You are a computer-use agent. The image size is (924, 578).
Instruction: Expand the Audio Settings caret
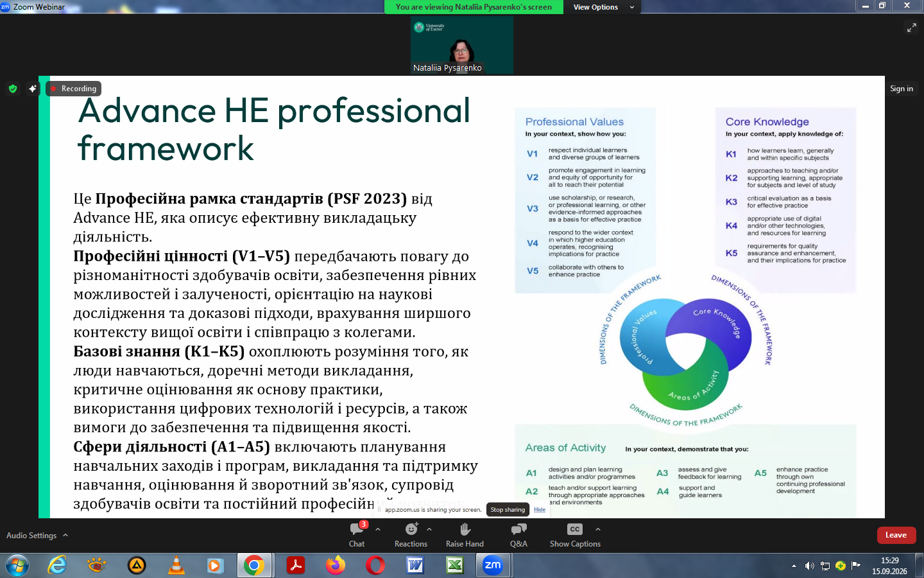coord(65,535)
